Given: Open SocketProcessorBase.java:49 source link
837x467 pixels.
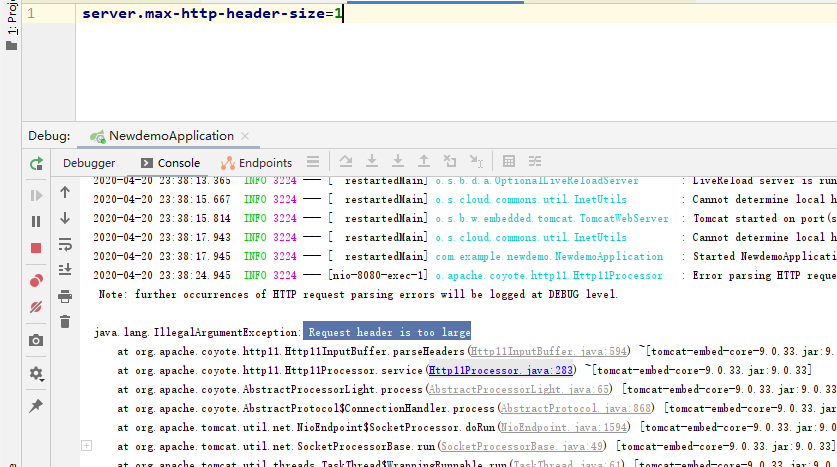Looking at the screenshot, I should pos(522,446).
